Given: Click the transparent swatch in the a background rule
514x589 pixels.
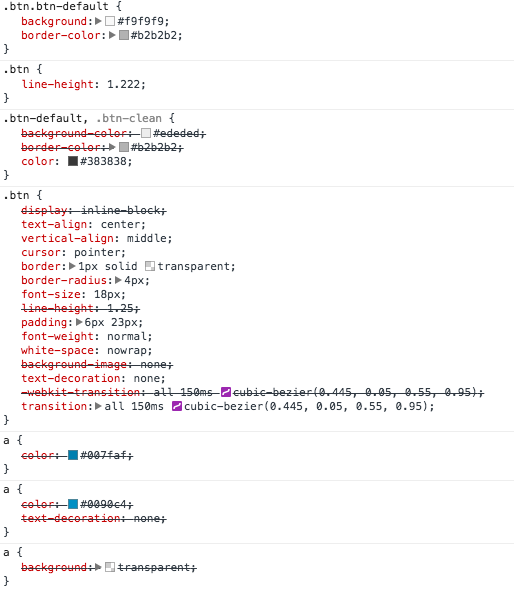Looking at the screenshot, I should (110, 567).
